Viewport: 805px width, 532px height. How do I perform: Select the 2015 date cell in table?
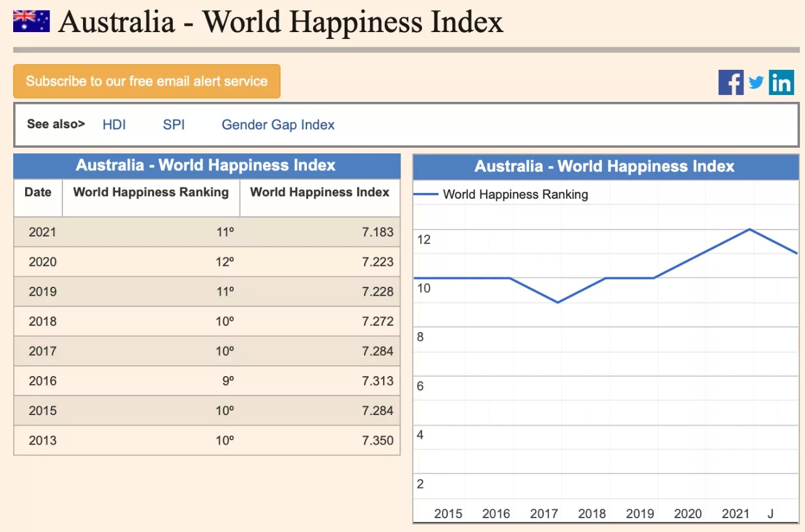click(38, 411)
